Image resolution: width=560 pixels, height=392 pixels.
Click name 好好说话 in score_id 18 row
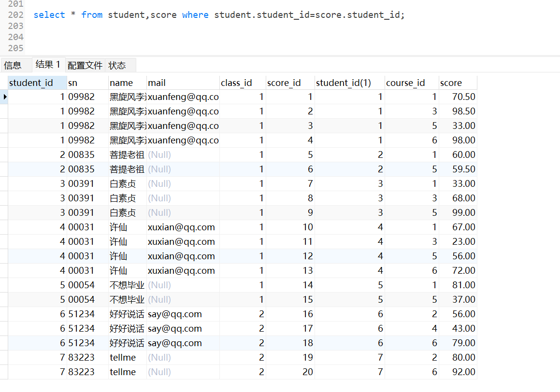(127, 343)
